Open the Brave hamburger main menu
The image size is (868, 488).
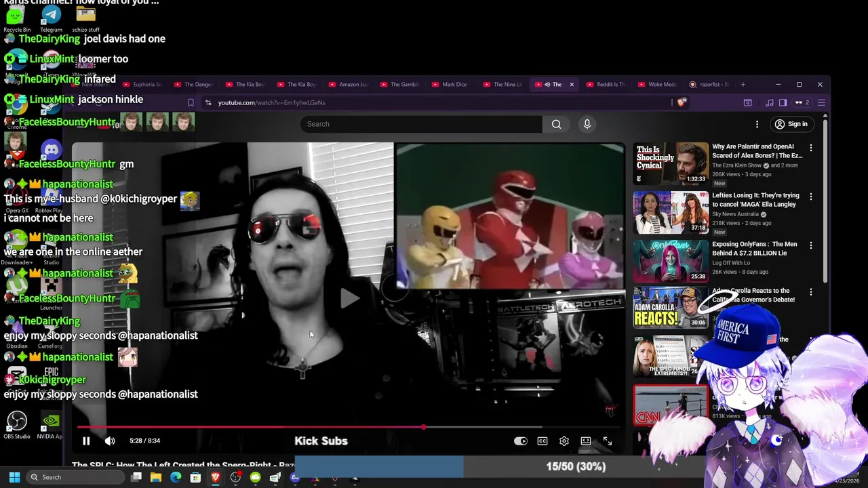(x=821, y=102)
